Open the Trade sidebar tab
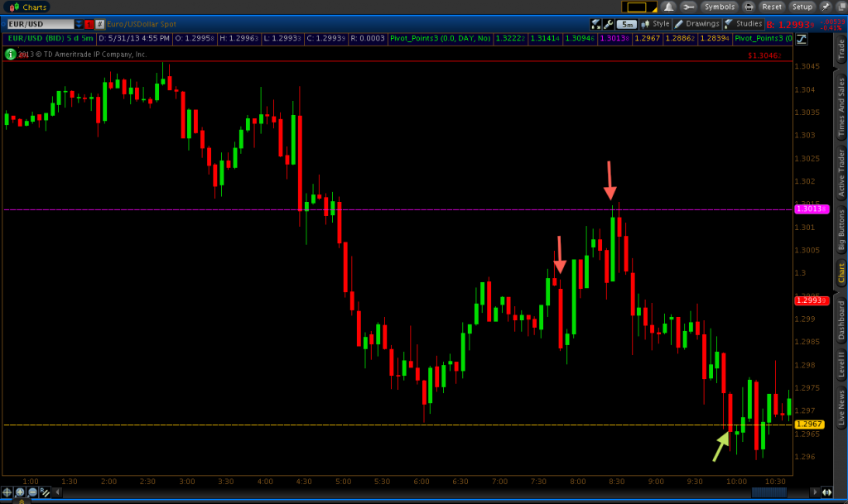This screenshot has width=848, height=504. pyautogui.click(x=841, y=50)
